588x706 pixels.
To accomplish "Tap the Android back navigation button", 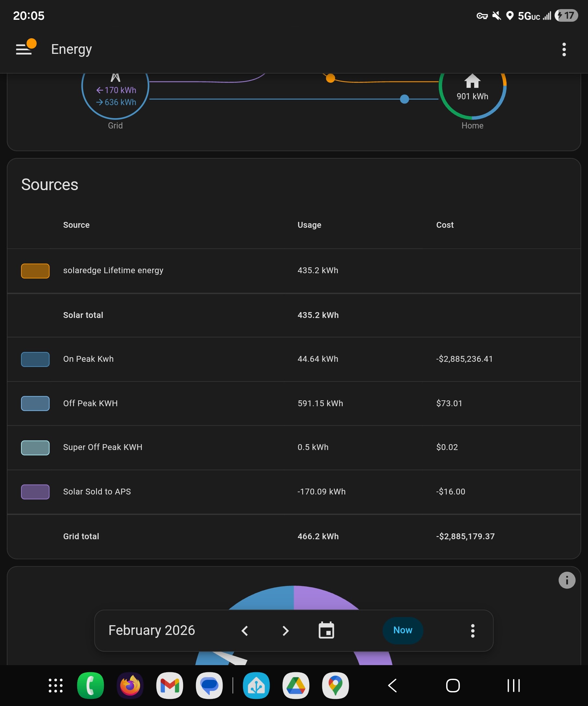I will pos(392,686).
